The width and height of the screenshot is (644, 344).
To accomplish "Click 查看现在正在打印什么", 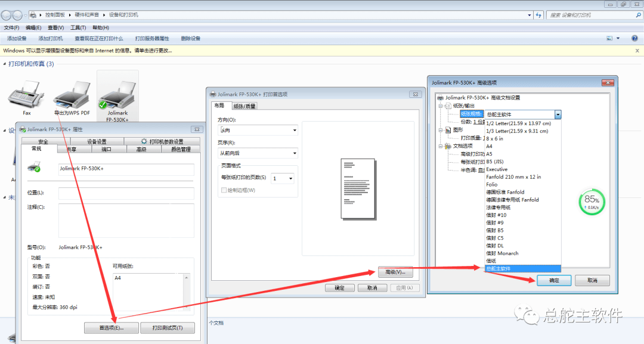I will (98, 38).
